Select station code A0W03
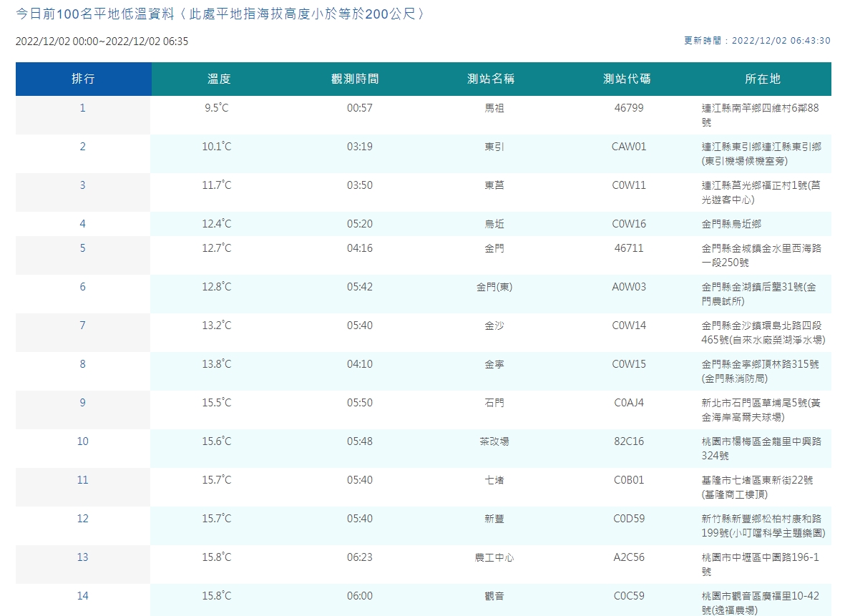 629,287
